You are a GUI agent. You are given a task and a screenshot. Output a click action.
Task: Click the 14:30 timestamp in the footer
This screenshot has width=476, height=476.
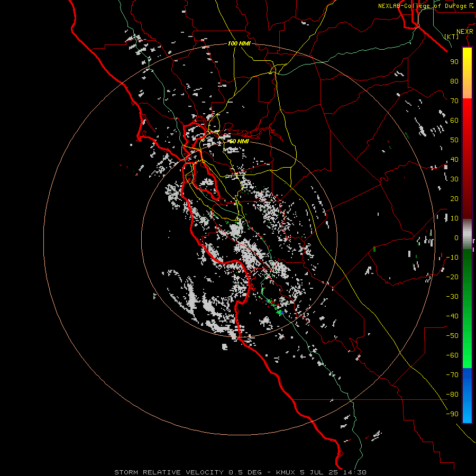click(x=355, y=472)
